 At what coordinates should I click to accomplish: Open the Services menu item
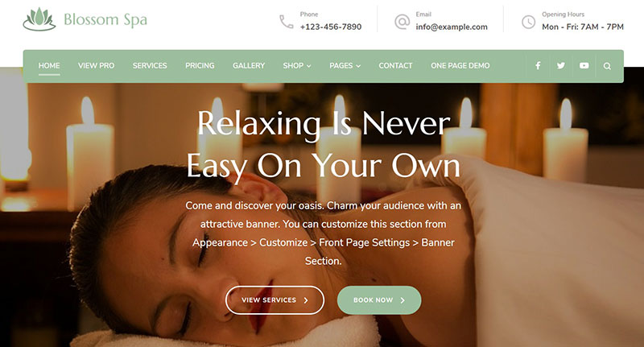(x=150, y=66)
